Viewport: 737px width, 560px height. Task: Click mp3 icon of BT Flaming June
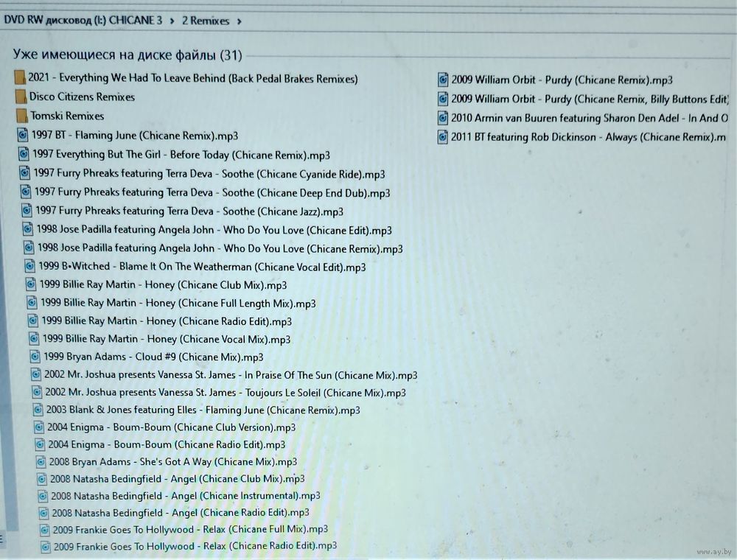coord(23,136)
